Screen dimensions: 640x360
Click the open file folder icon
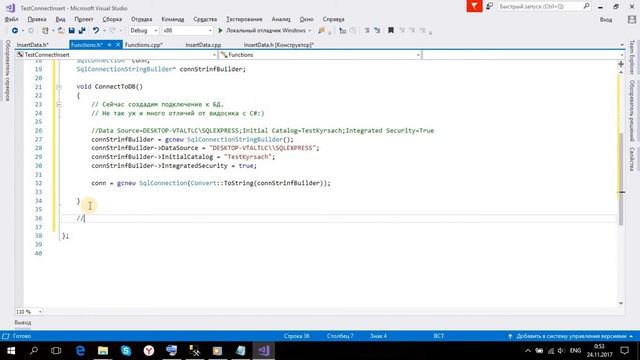coord(61,31)
